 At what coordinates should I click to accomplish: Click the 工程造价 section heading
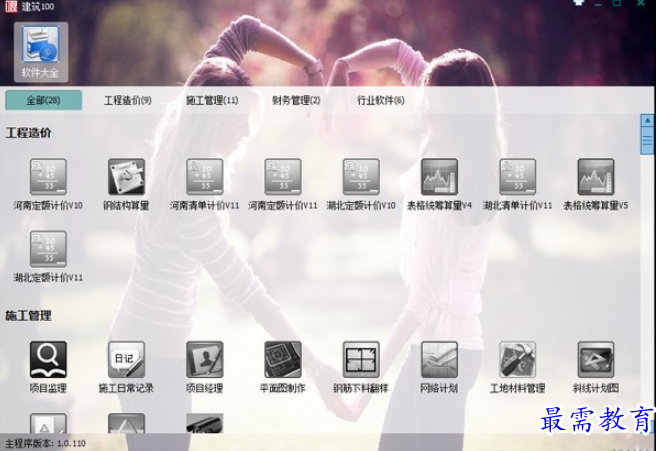(x=28, y=133)
